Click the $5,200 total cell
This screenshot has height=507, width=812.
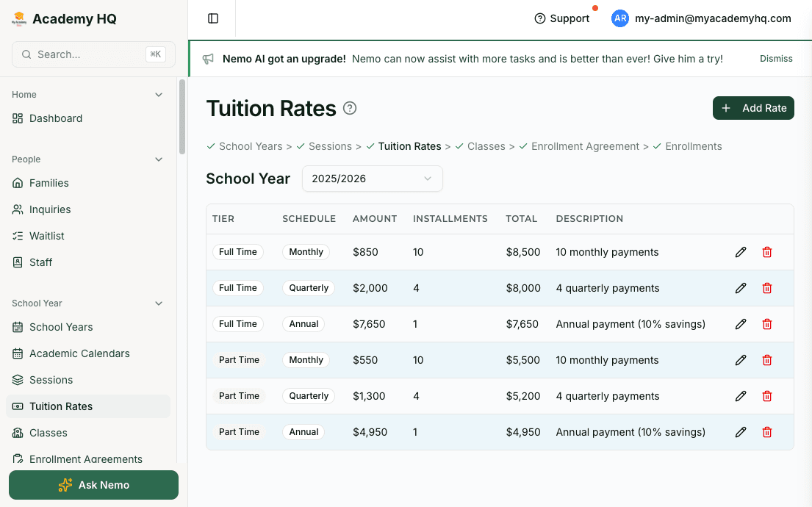pos(523,396)
